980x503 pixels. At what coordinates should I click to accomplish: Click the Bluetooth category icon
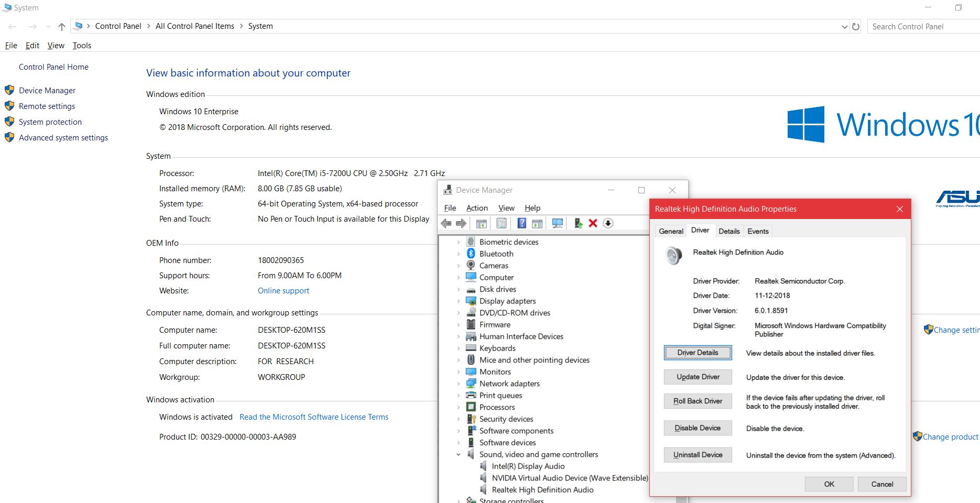tap(471, 254)
